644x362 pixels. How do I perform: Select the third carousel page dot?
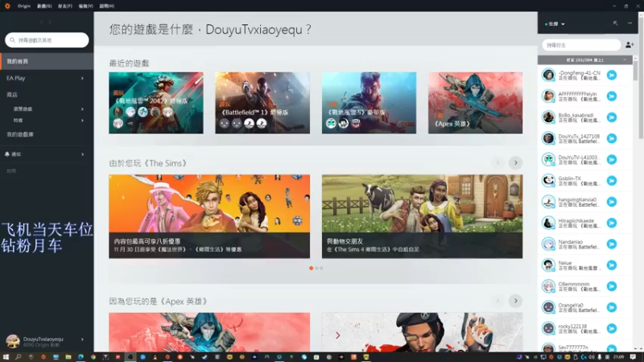(x=321, y=268)
